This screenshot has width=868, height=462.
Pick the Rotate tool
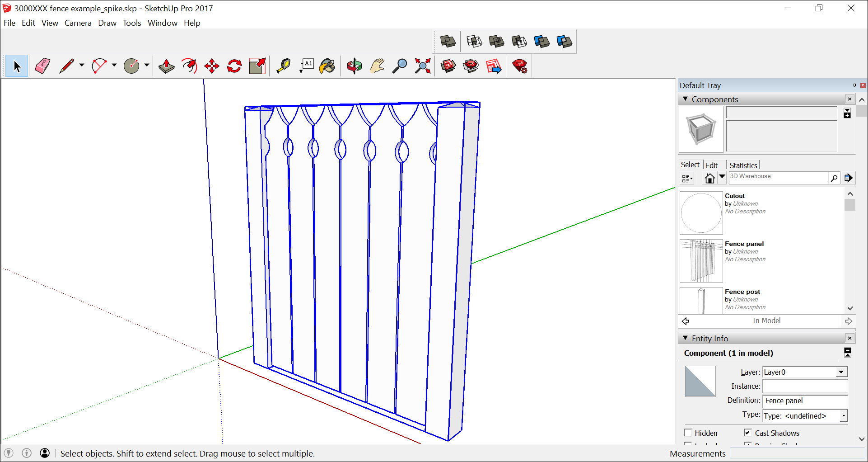tap(234, 66)
